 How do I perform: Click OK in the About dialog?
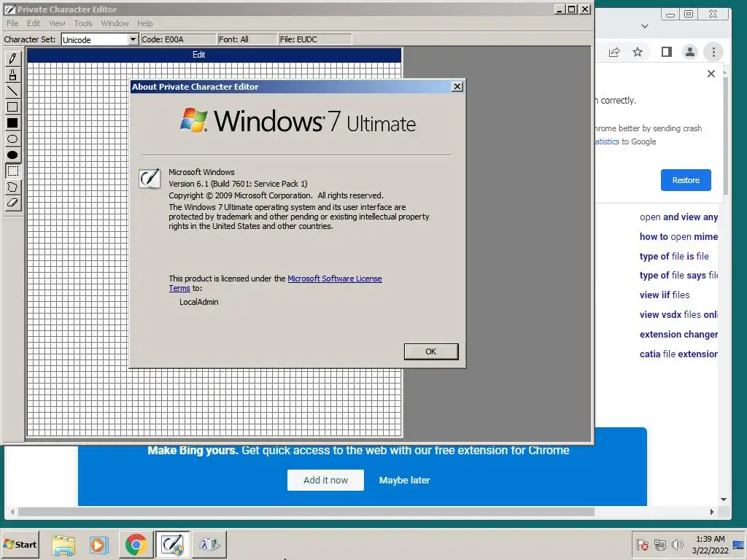(x=431, y=351)
